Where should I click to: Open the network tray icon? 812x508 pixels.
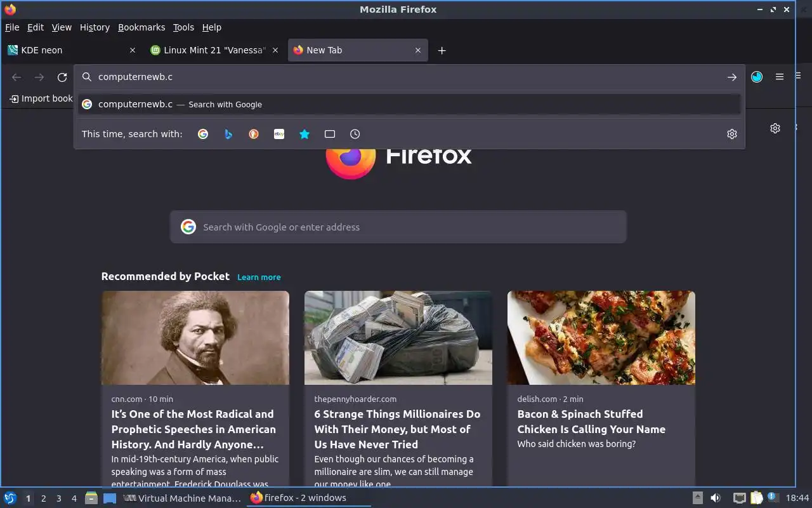coord(739,498)
